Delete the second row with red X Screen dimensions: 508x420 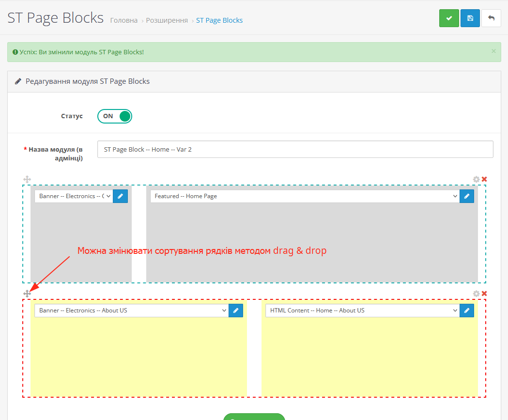click(x=484, y=294)
